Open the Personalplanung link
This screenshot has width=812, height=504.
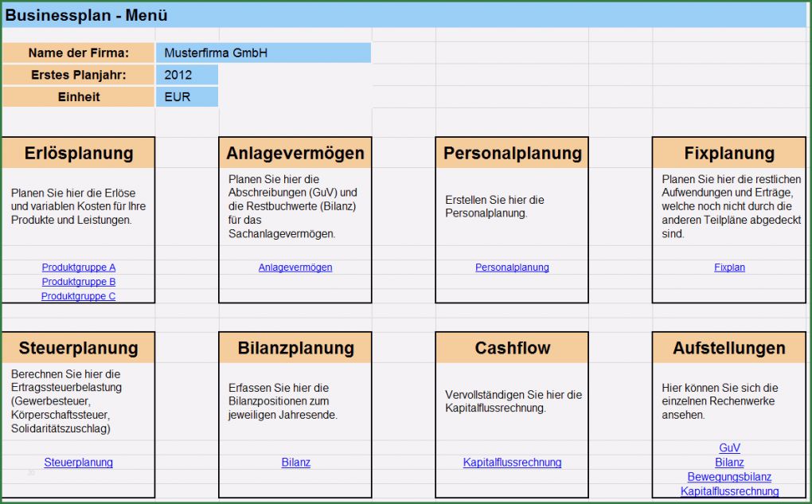(511, 267)
